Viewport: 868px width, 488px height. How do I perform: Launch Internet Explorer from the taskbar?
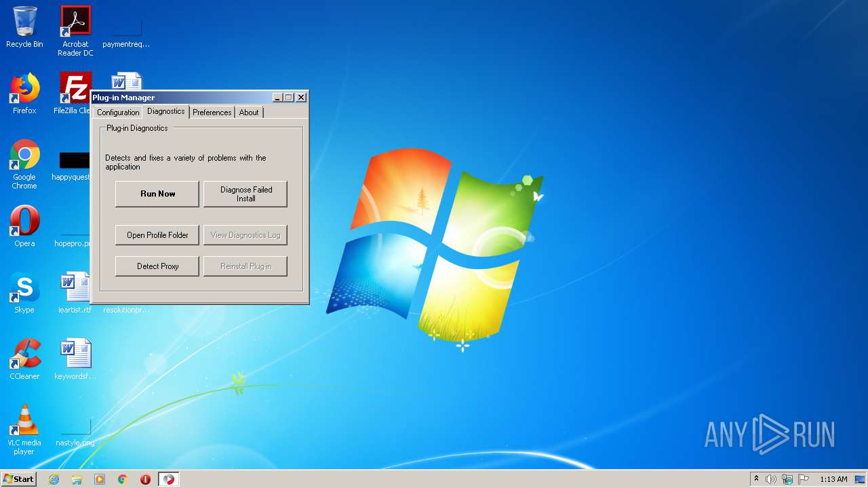[x=54, y=479]
